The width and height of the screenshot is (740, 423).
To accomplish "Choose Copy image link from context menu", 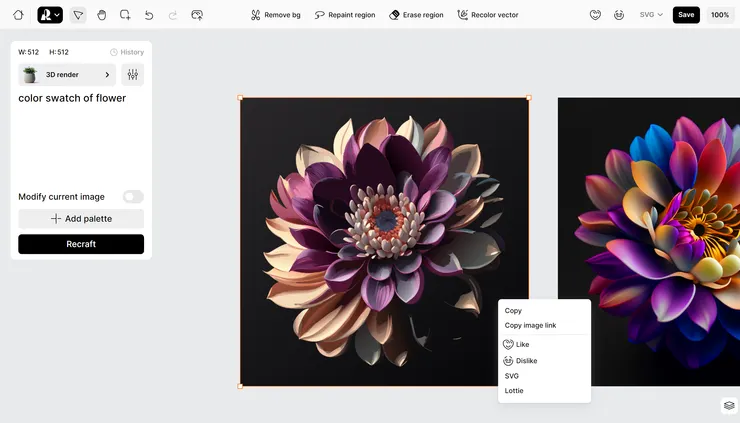I will coord(530,325).
